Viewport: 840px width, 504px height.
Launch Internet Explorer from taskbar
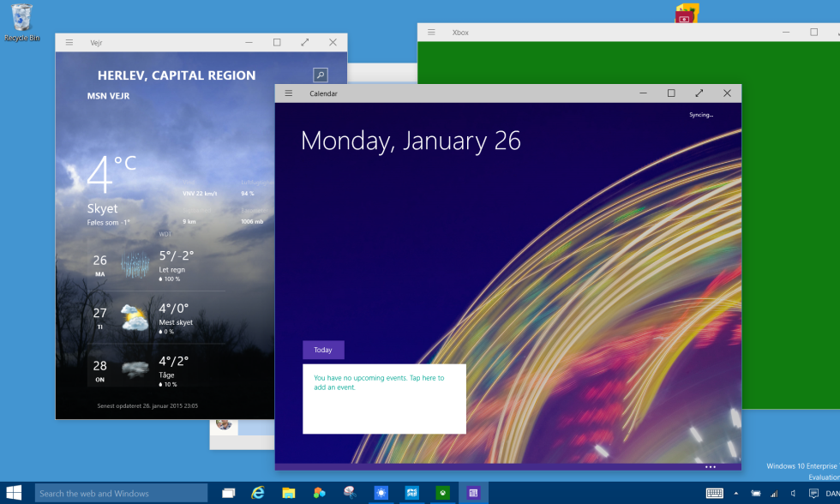[258, 493]
